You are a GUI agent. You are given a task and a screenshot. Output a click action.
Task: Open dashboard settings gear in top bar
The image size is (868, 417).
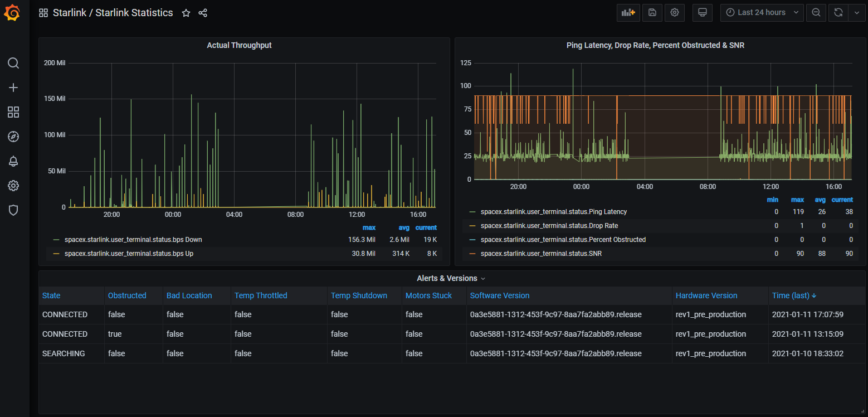pos(675,13)
